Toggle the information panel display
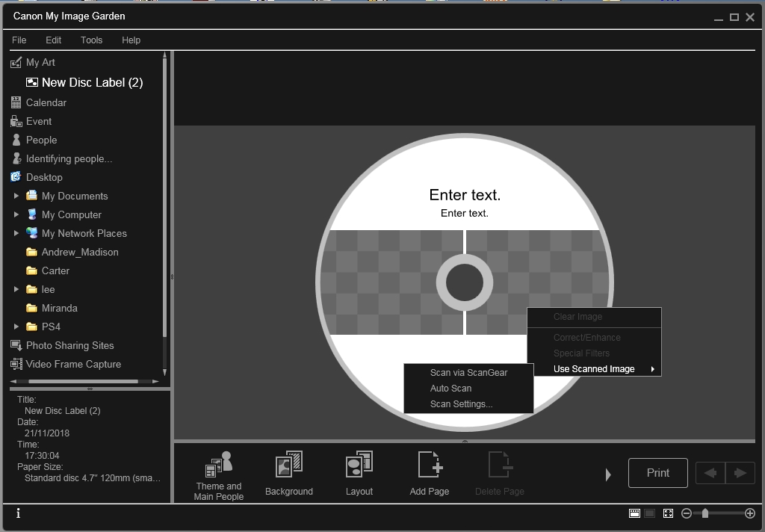 click(18, 513)
